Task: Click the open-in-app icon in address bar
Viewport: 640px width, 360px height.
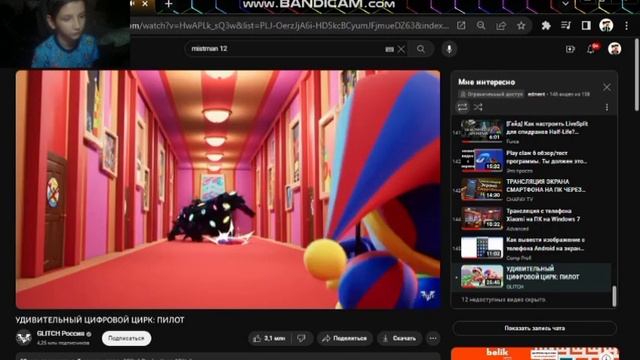Action: click(x=461, y=26)
